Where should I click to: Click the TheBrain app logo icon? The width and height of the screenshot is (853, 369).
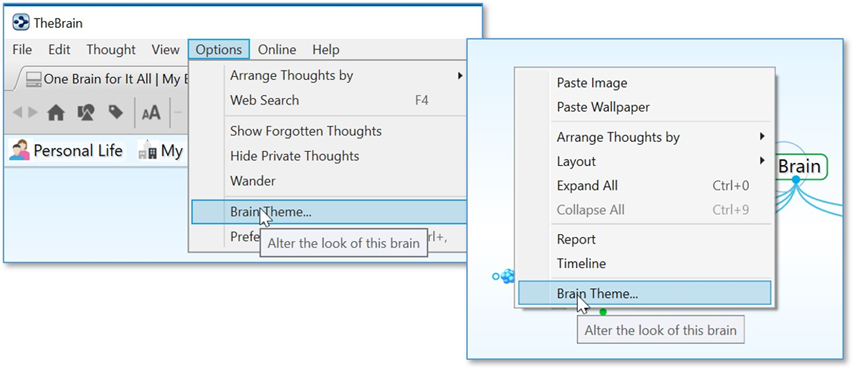21,23
